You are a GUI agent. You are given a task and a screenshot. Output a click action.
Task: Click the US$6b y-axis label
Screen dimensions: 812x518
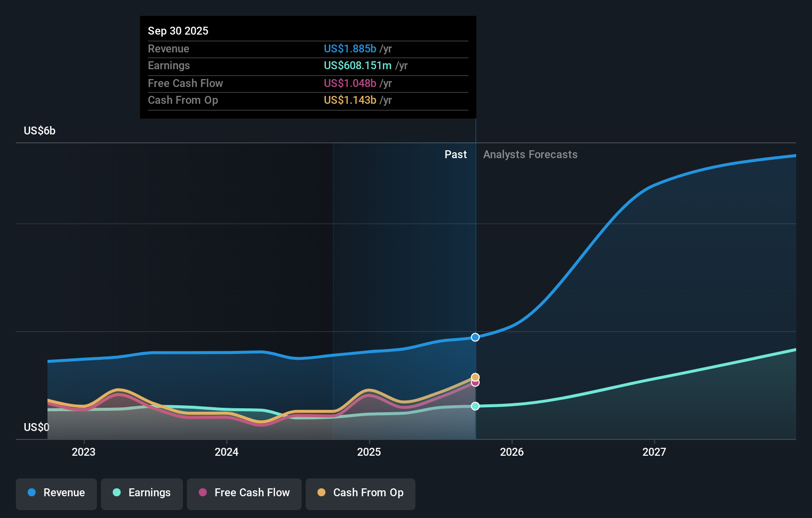point(40,131)
